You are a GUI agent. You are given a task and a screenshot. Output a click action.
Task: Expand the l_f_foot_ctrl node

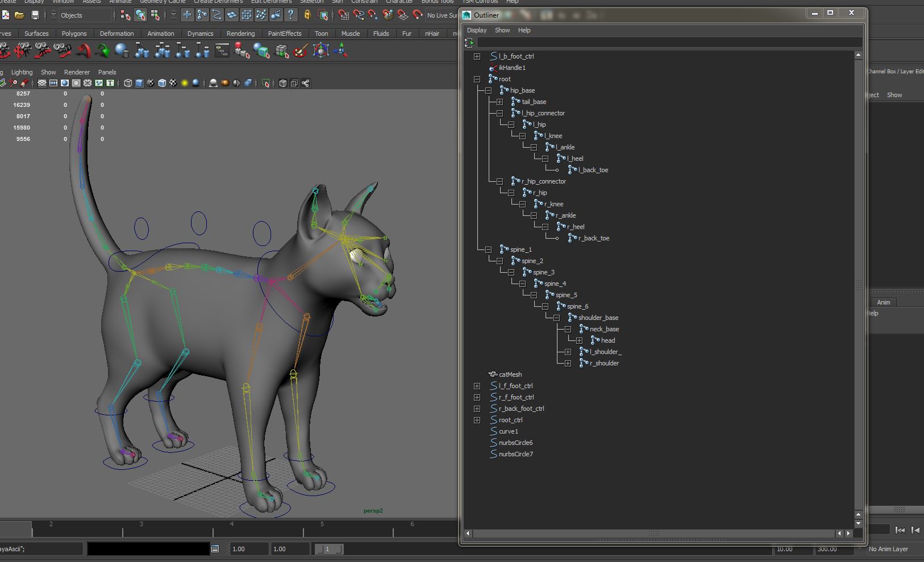(477, 386)
